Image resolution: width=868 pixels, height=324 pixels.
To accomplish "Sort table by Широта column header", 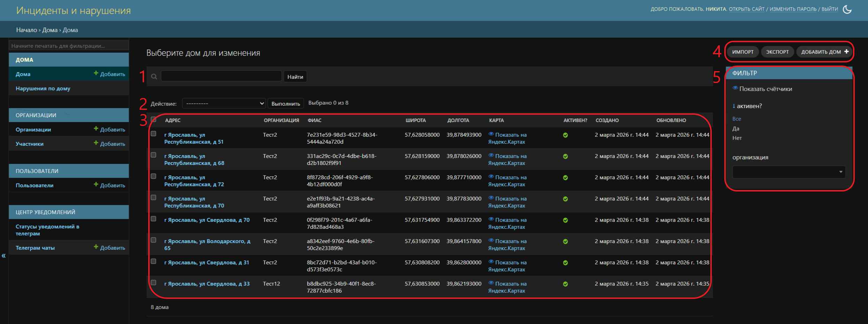I will tap(415, 120).
